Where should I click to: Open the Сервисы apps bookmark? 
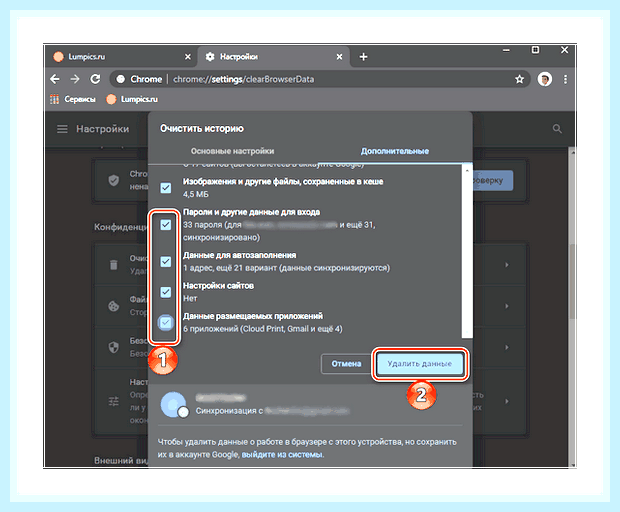tap(73, 99)
